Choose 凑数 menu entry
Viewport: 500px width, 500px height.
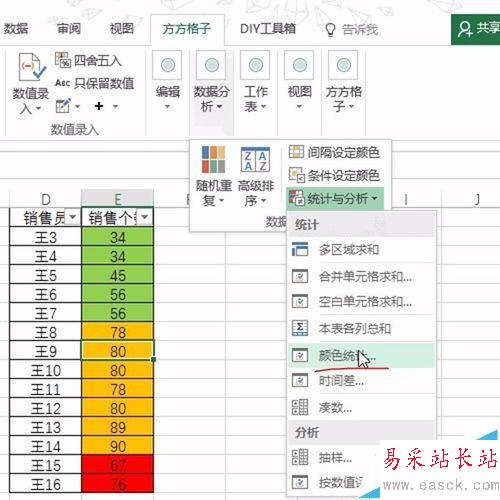click(362, 407)
